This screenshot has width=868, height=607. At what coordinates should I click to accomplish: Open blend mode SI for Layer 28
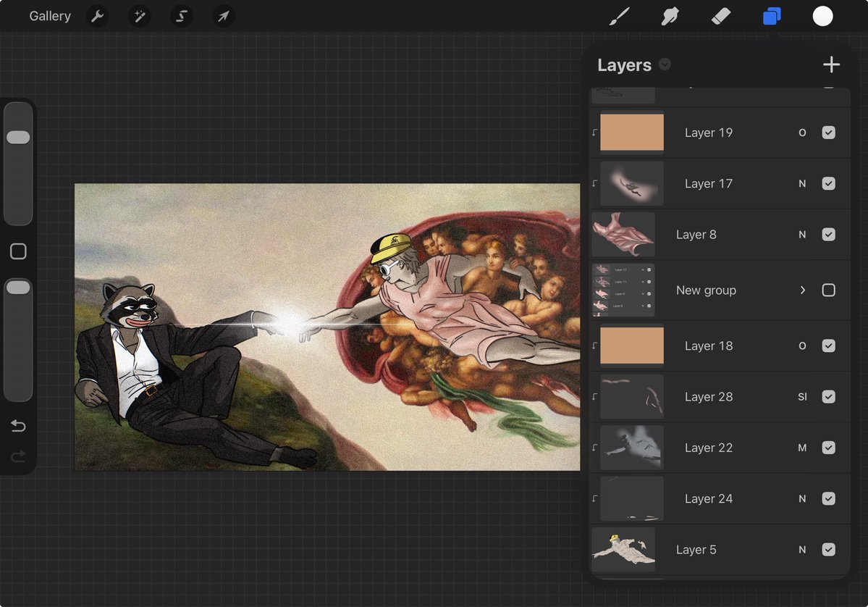click(x=802, y=396)
